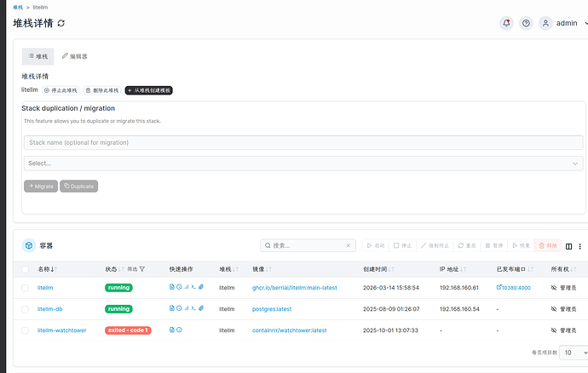
Task: Open the Select... endpoint dropdown
Action: [303, 164]
